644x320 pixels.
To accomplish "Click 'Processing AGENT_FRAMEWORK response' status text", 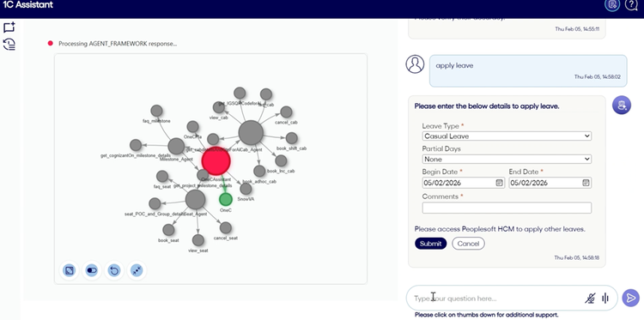I will (118, 44).
